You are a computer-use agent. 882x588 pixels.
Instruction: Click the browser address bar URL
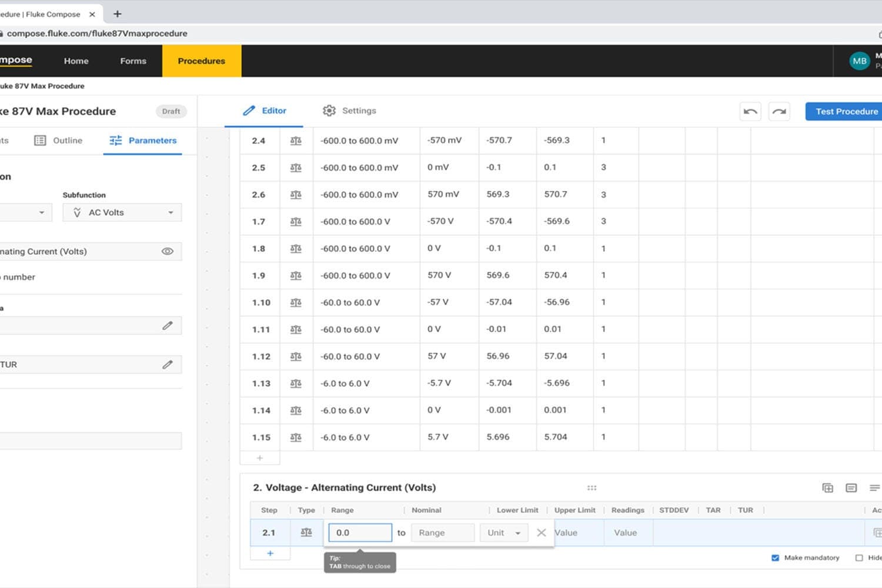(97, 34)
